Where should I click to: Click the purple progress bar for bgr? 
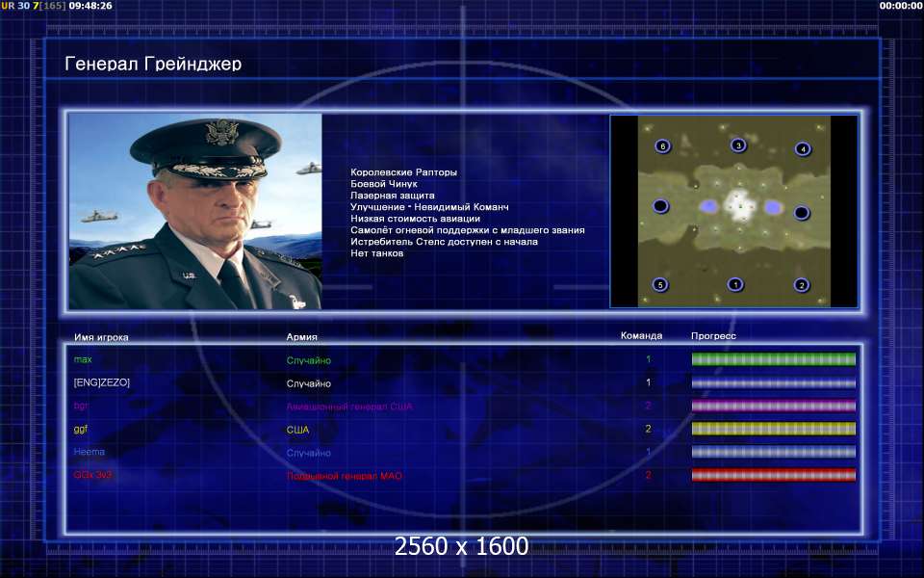coord(773,406)
